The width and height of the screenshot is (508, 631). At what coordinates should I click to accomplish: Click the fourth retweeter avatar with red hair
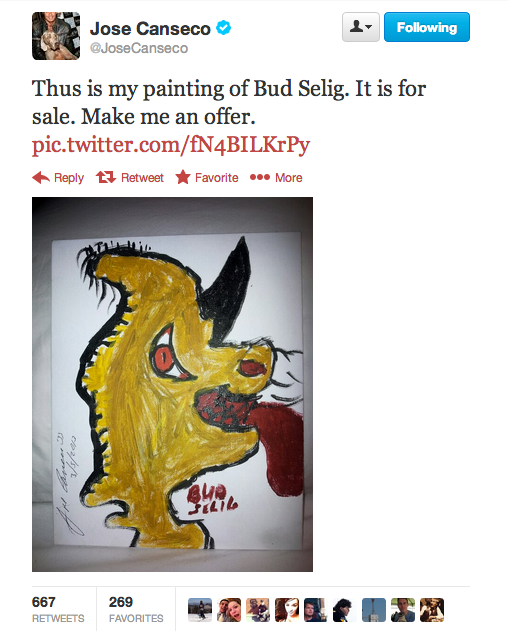pyautogui.click(x=287, y=610)
